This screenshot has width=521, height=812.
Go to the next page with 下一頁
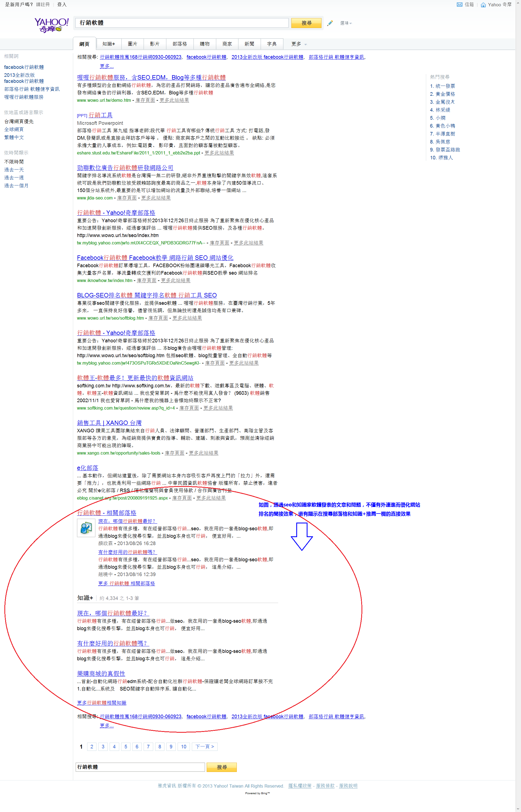[x=204, y=746]
